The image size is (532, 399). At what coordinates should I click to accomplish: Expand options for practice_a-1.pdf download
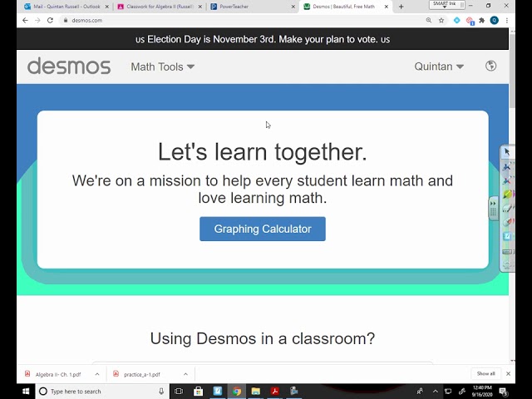click(x=185, y=374)
